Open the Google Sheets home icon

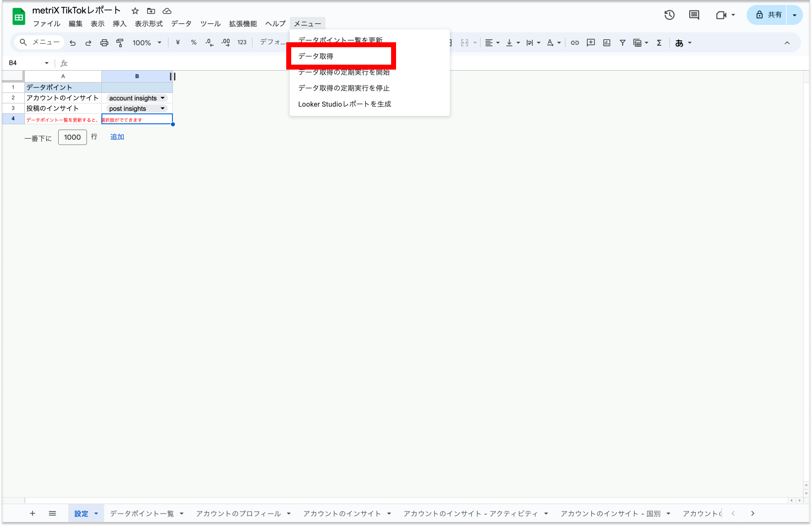click(19, 17)
